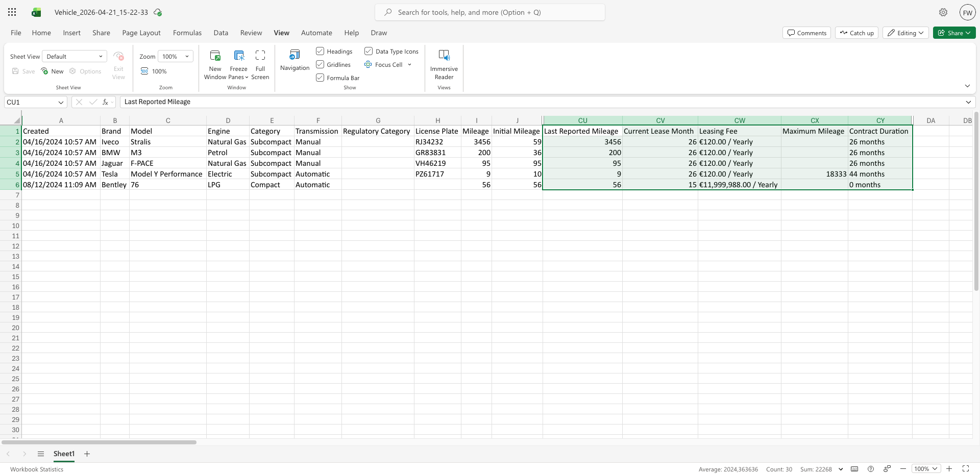Viewport: 980px width, 474px height.
Task: Click the New sheet view icon
Action: 44,71
